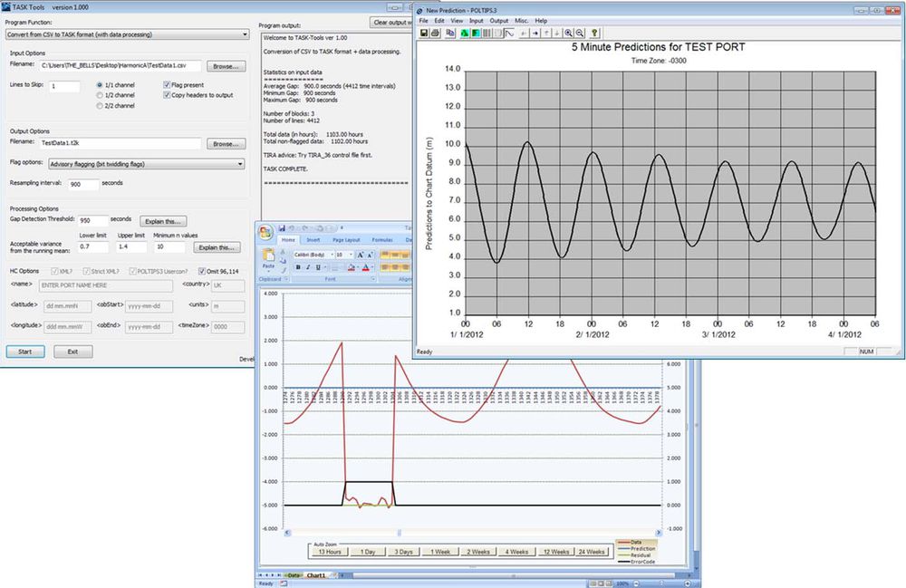Open the fill color dropdown arrow in Excel

358,267
